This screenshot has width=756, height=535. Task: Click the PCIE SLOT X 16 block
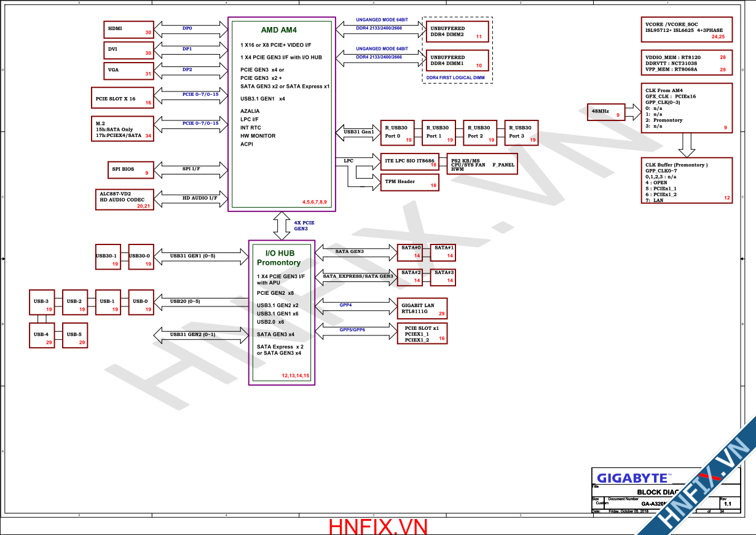pos(122,98)
